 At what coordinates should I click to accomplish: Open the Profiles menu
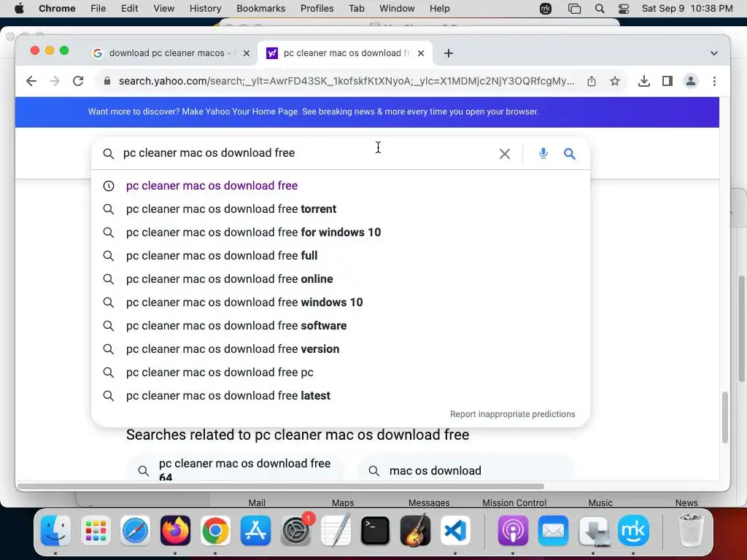(317, 9)
